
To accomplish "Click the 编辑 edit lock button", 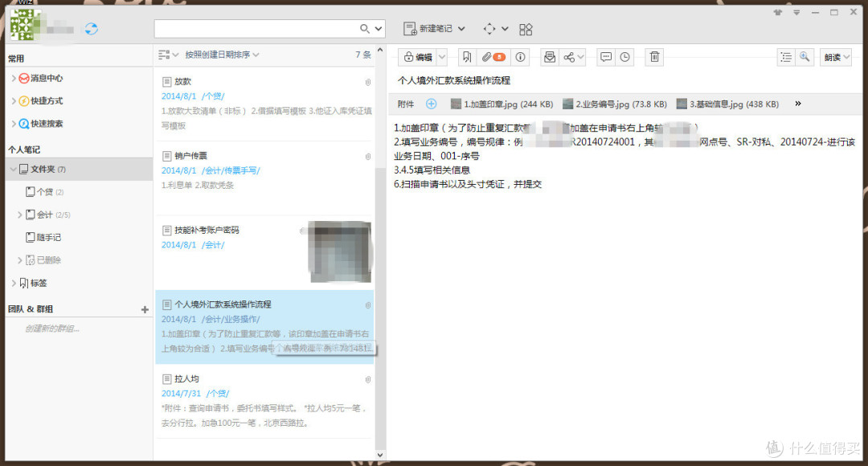I will (417, 57).
